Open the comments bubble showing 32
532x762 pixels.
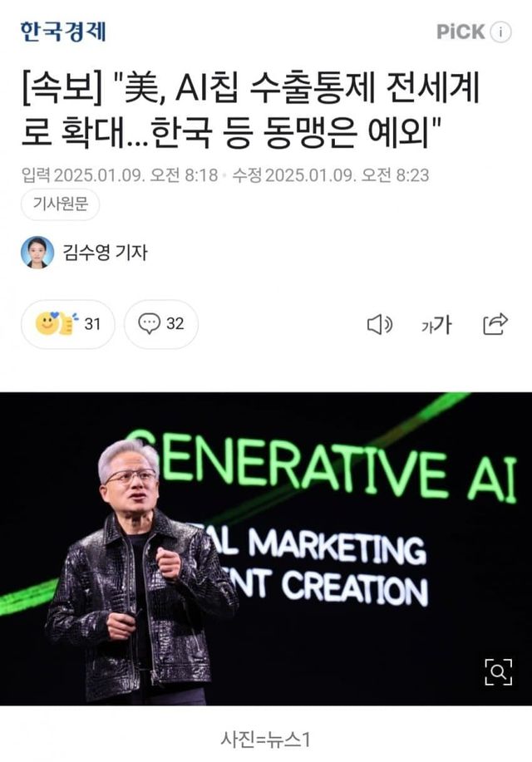click(x=161, y=324)
